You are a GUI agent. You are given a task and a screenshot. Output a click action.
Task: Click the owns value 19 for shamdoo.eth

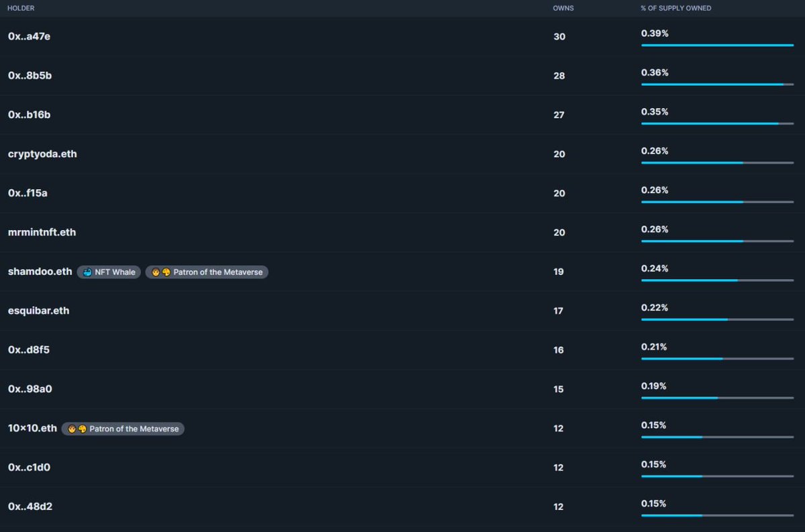[x=559, y=272]
